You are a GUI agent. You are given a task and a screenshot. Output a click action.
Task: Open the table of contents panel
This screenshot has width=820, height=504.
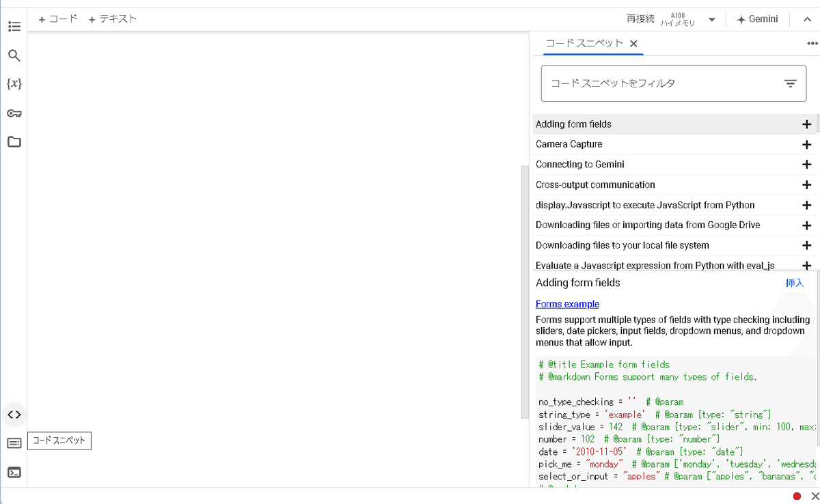click(14, 26)
